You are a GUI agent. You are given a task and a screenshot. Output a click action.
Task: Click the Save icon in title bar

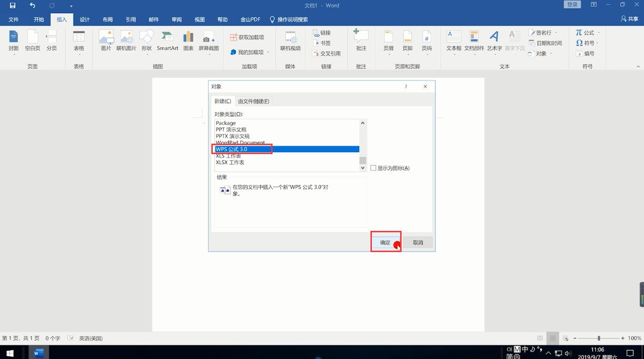(x=13, y=6)
